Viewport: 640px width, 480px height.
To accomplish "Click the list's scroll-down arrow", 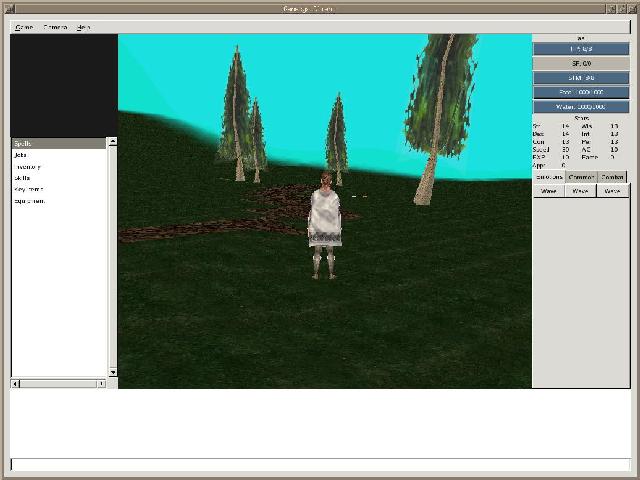I will (112, 373).
